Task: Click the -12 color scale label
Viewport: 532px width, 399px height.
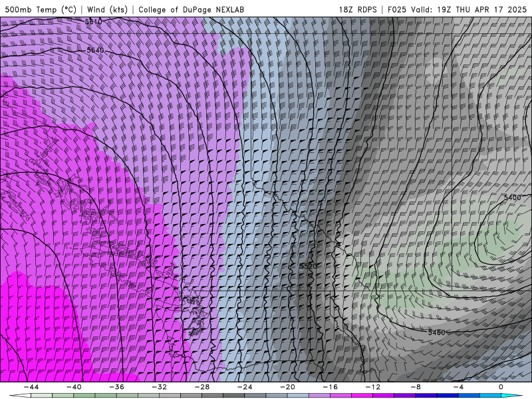Action: click(373, 387)
